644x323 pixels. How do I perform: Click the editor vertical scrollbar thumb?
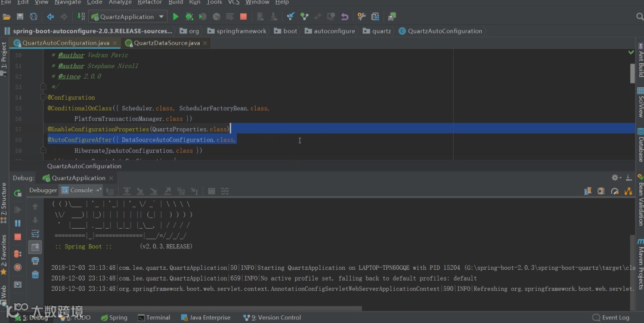tap(632, 73)
